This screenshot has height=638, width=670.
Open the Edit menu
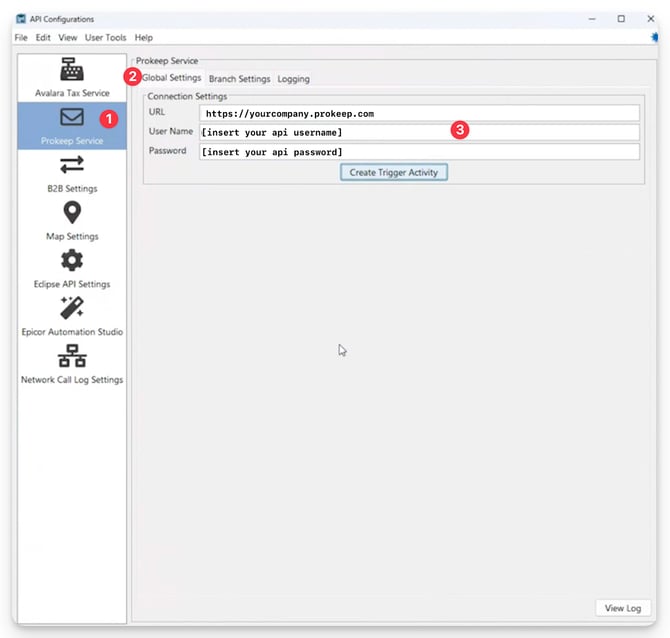[43, 37]
